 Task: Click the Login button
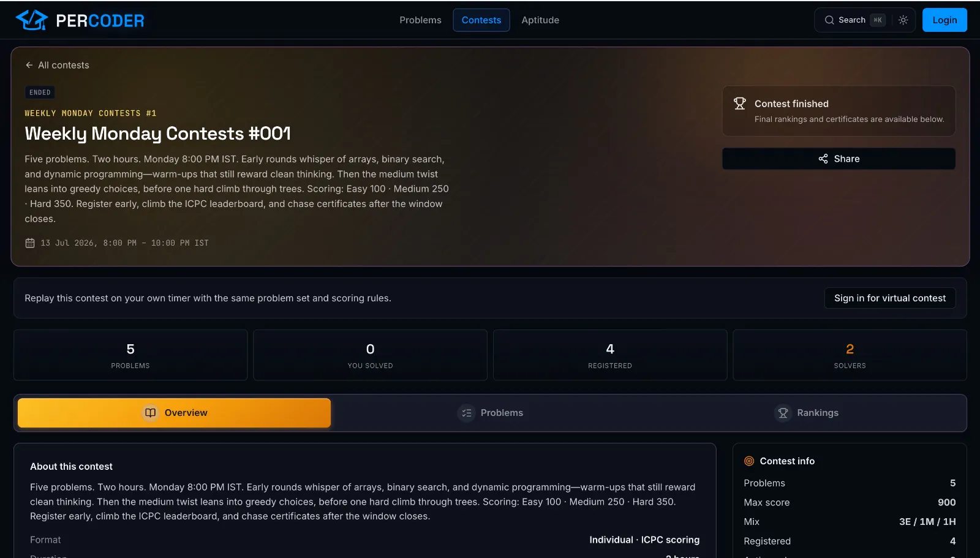944,20
